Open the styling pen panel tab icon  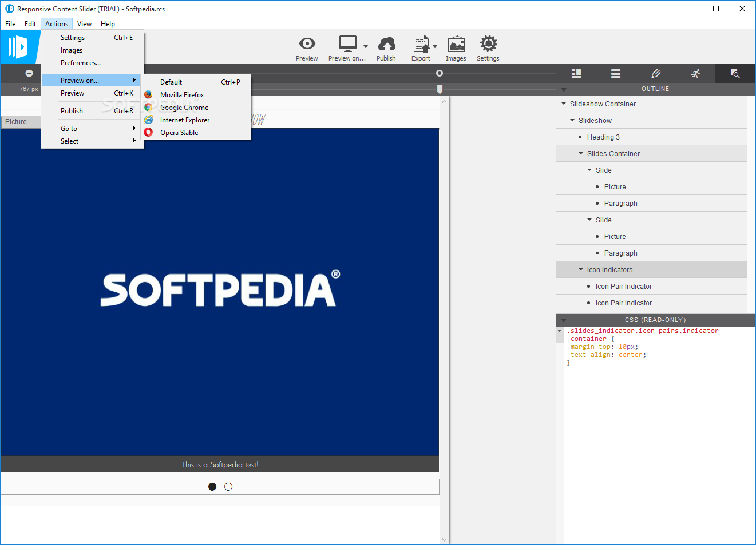click(x=656, y=74)
